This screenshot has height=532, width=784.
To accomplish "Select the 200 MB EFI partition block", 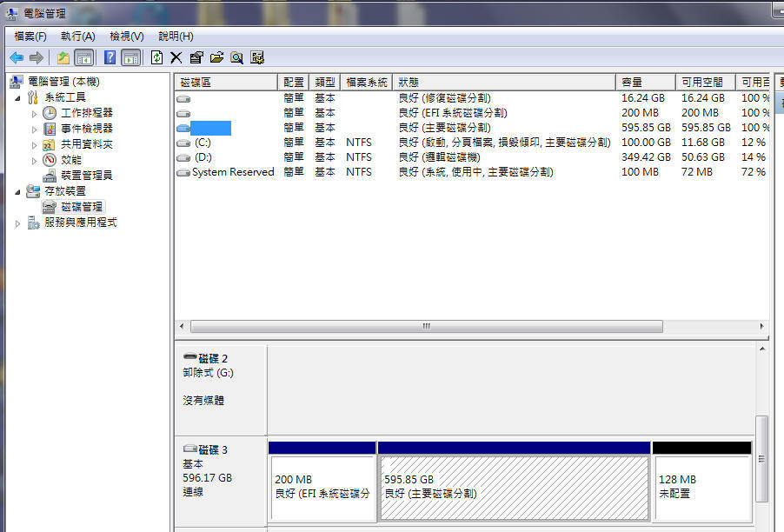I will 322,482.
